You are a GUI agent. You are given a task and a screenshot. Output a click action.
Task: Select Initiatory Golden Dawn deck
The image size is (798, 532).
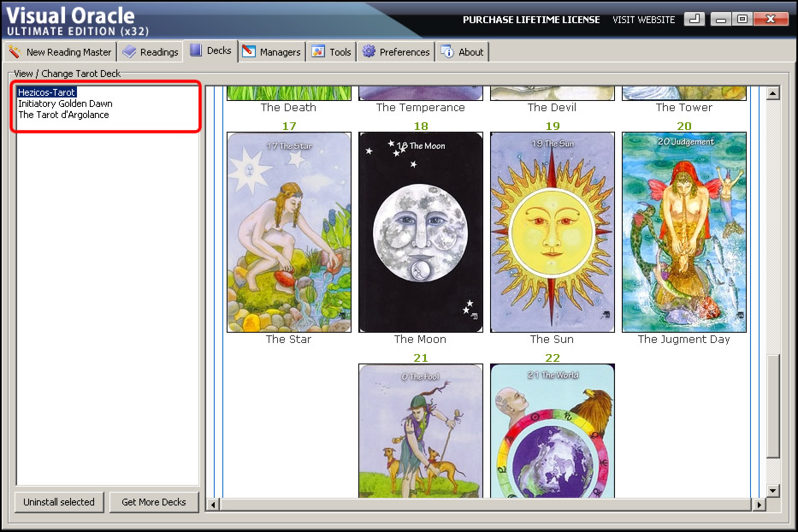pos(65,103)
